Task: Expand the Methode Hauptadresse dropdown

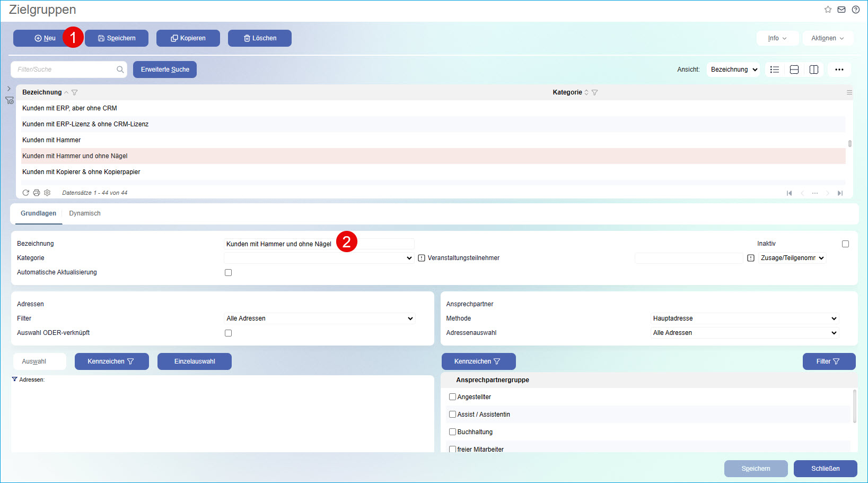Action: pos(744,318)
